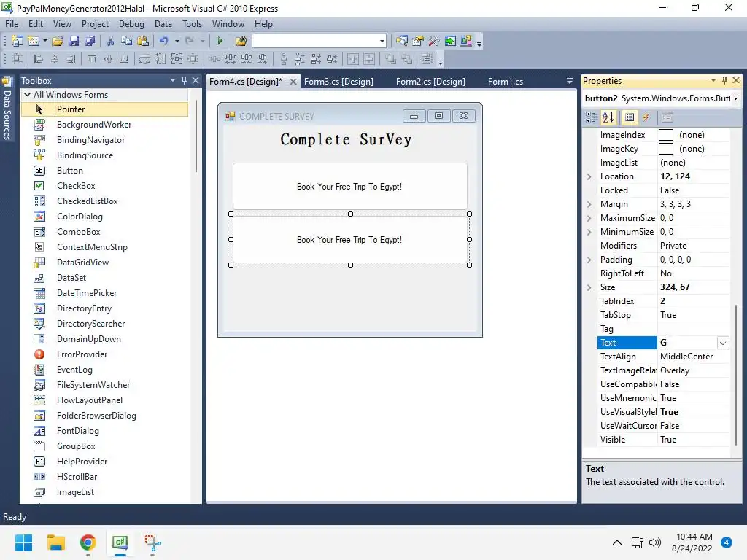The height and width of the screenshot is (560, 747).
Task: Switch to the Form3.cs [Design] tab
Action: pos(338,82)
